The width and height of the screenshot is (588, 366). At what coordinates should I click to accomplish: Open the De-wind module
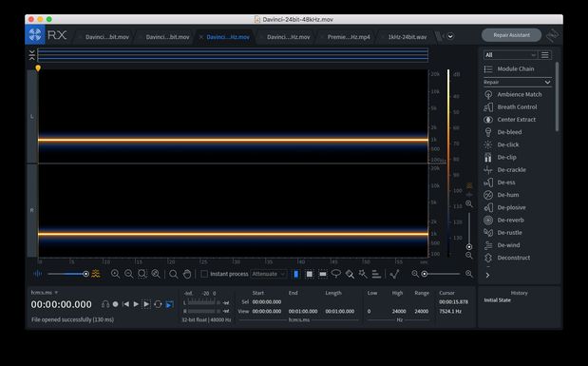coord(502,245)
